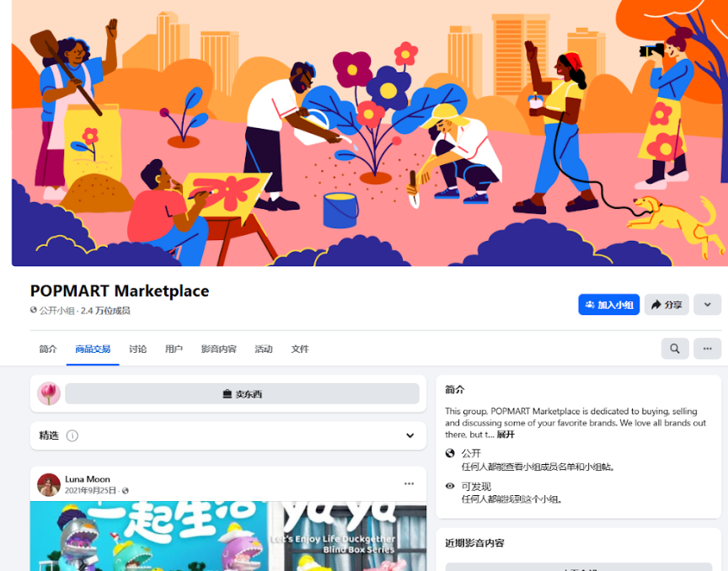
Task: Open Luna Moon's profile picture
Action: [x=49, y=484]
